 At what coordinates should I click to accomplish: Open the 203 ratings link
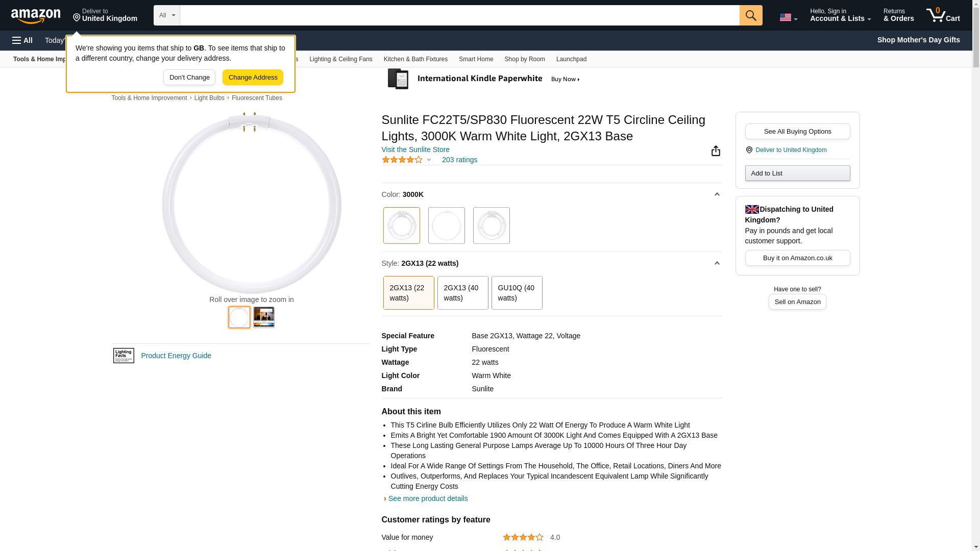pyautogui.click(x=459, y=160)
